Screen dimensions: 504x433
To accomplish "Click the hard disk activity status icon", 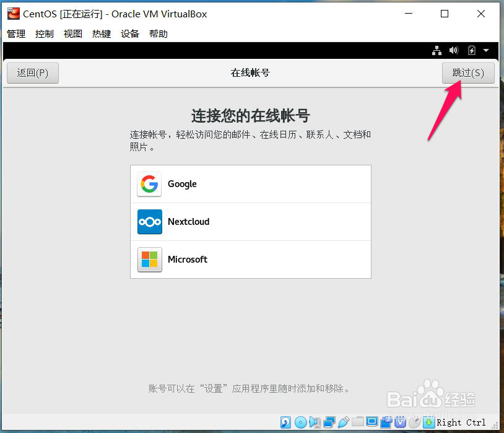I will click(x=285, y=422).
